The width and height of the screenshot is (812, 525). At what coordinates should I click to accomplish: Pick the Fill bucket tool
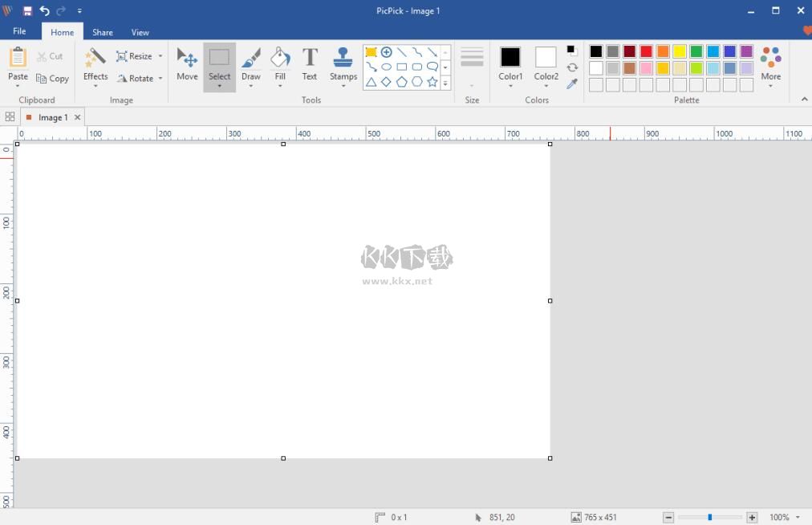click(280, 63)
